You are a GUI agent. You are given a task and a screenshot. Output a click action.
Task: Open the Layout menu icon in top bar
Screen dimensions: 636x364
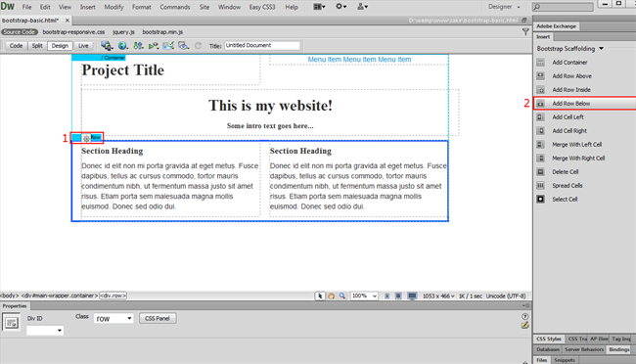click(x=320, y=7)
